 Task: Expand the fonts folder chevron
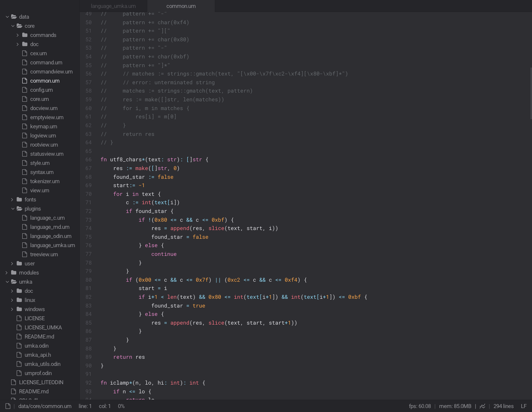[x=12, y=199]
